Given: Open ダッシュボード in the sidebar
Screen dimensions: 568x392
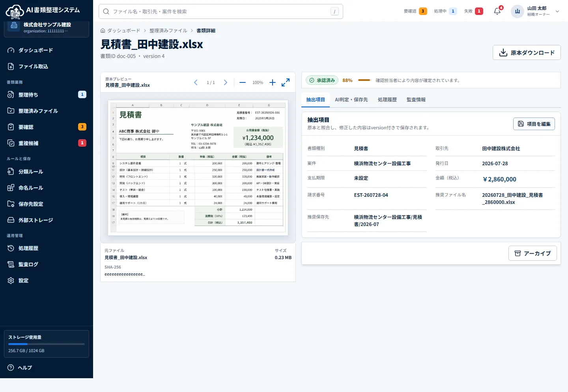Looking at the screenshot, I should tap(47, 50).
